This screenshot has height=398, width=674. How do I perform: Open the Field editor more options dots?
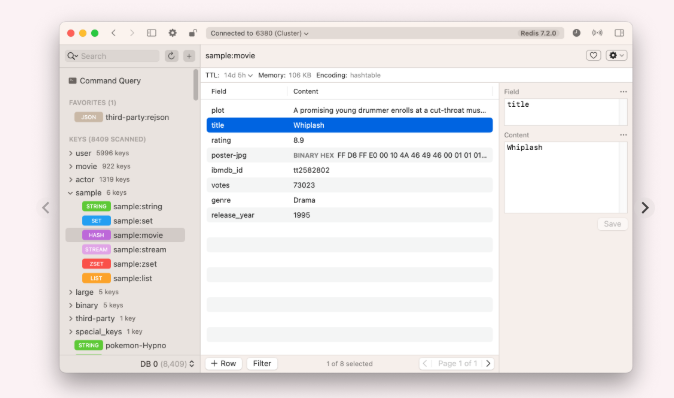click(x=623, y=92)
